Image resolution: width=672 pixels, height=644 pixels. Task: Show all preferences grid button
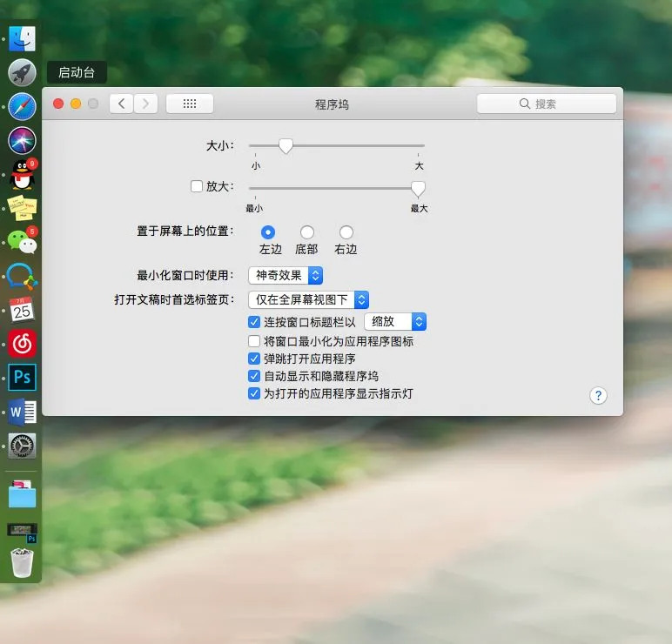pyautogui.click(x=190, y=104)
